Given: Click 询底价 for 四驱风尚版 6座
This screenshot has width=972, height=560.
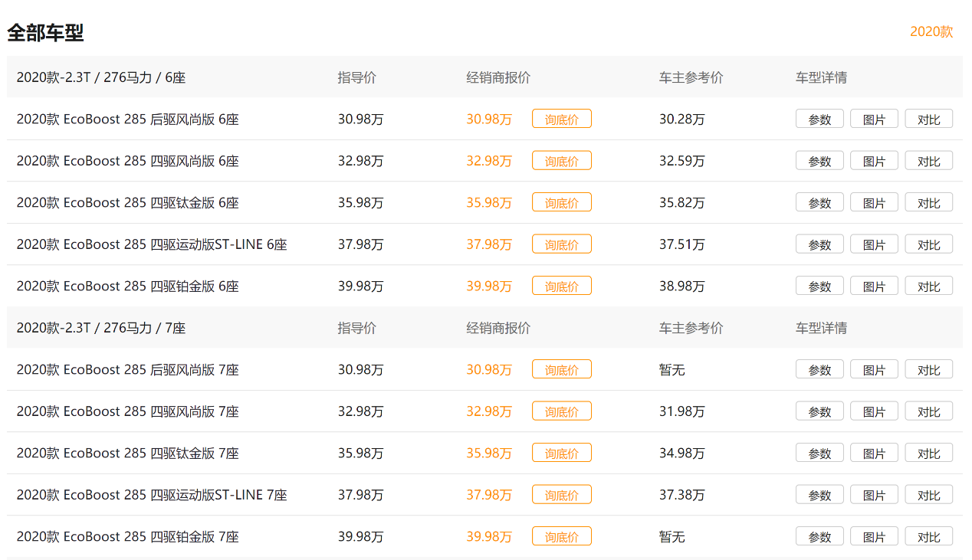Looking at the screenshot, I should [562, 161].
